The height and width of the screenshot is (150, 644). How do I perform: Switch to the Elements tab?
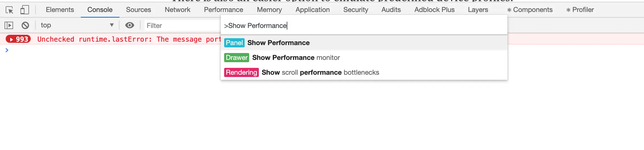60,10
